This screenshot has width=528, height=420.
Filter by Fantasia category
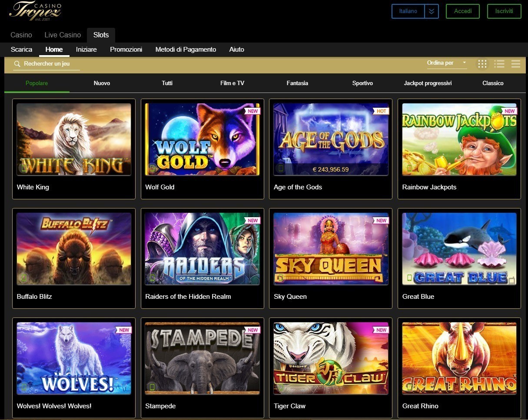298,83
